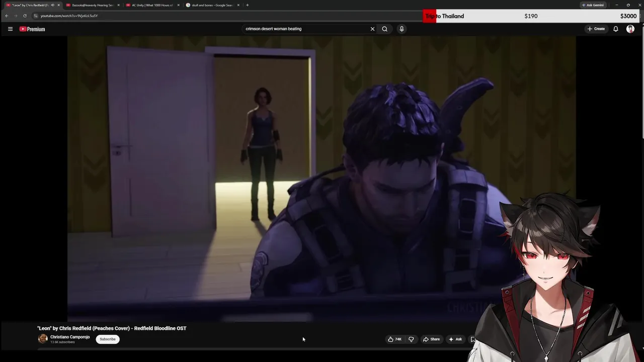Go back in browser history

click(x=7, y=16)
